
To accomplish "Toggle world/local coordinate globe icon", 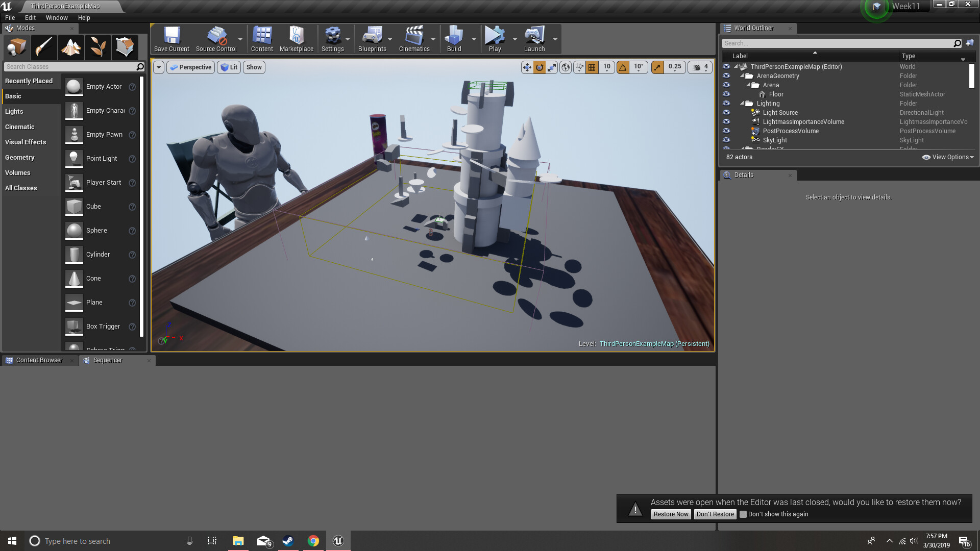I will (566, 67).
